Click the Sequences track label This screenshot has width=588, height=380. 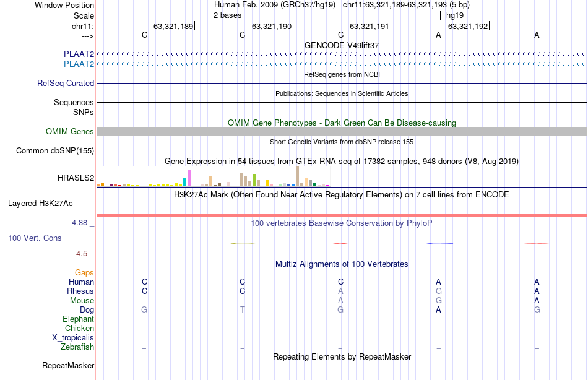[74, 102]
